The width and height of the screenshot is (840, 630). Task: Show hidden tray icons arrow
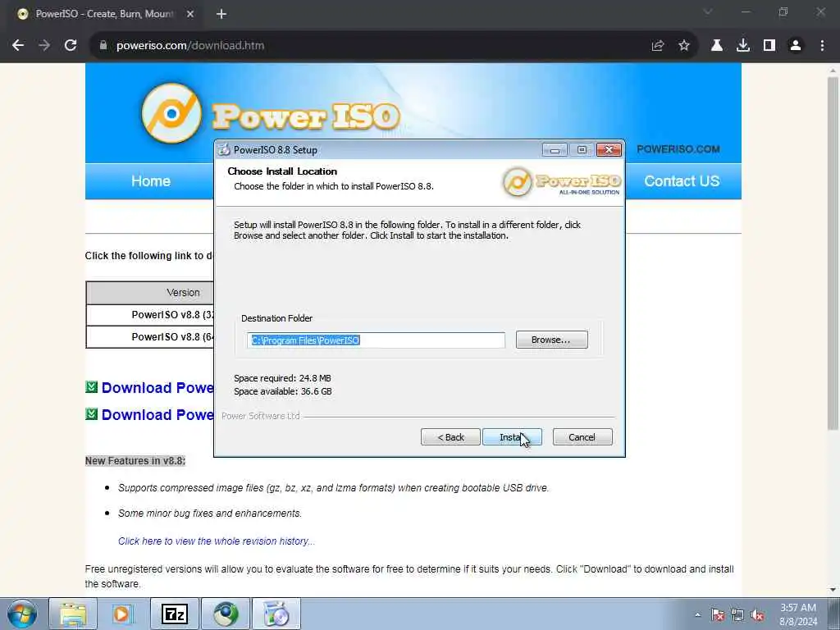697,615
